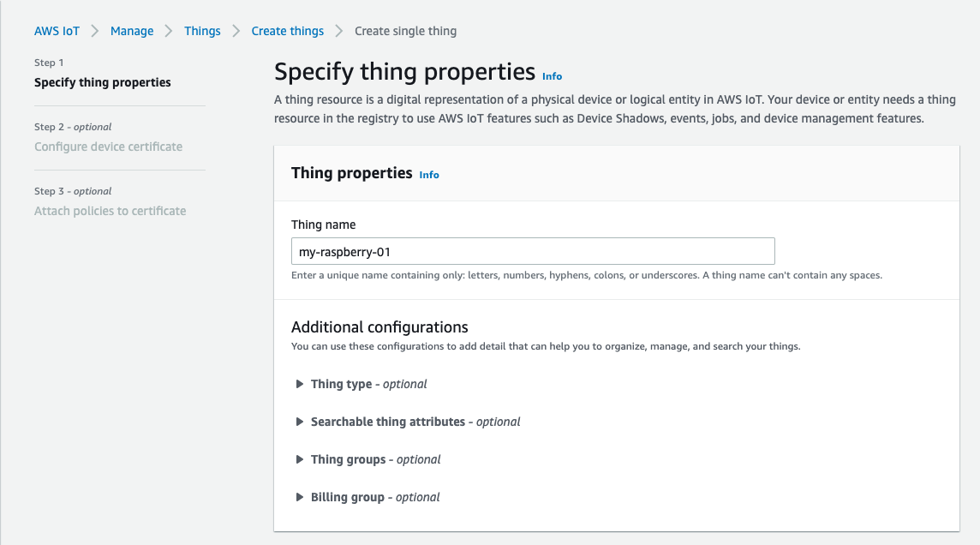Click the Billing group triangle icon
This screenshot has width=980, height=545.
pyautogui.click(x=300, y=497)
